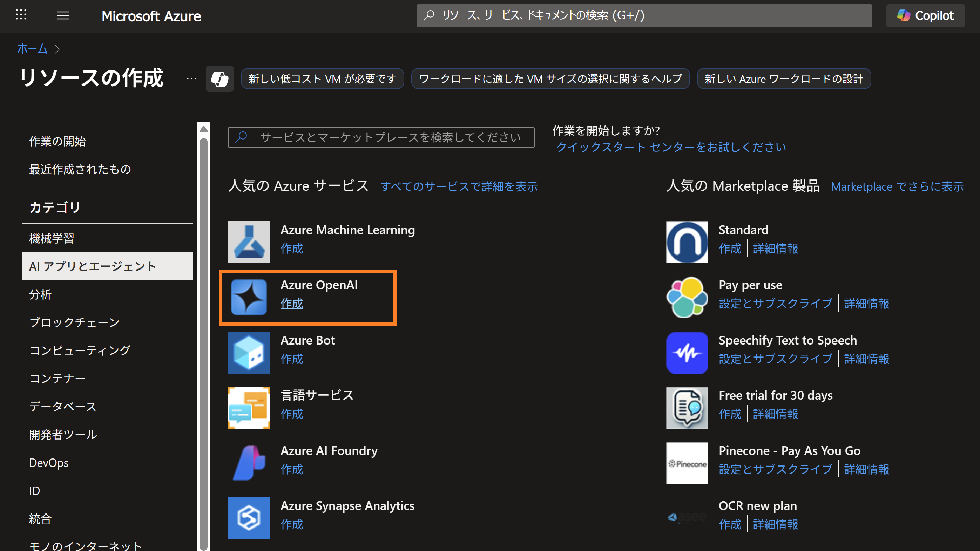980x551 pixels.
Task: Click 作成 under 言語サービス
Action: pyautogui.click(x=292, y=414)
